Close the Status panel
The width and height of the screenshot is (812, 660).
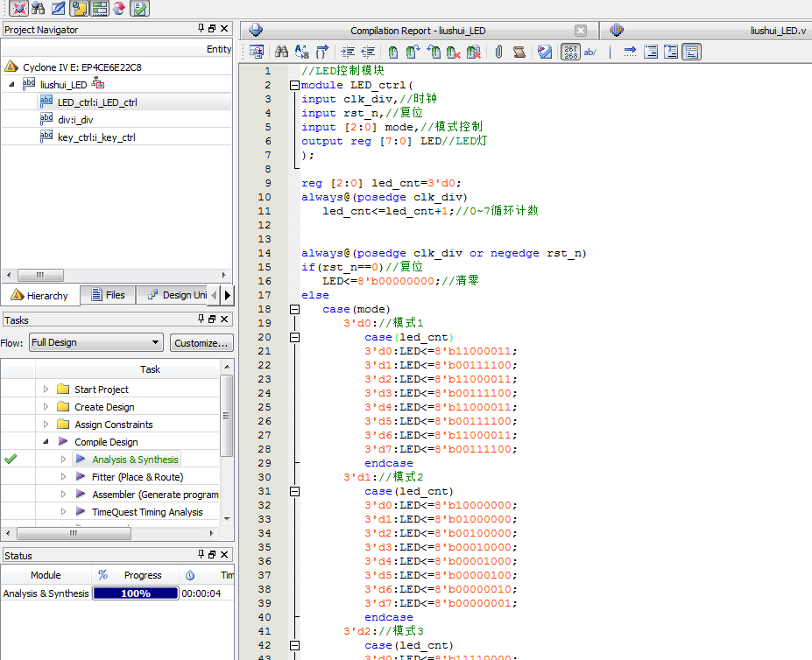tap(224, 554)
